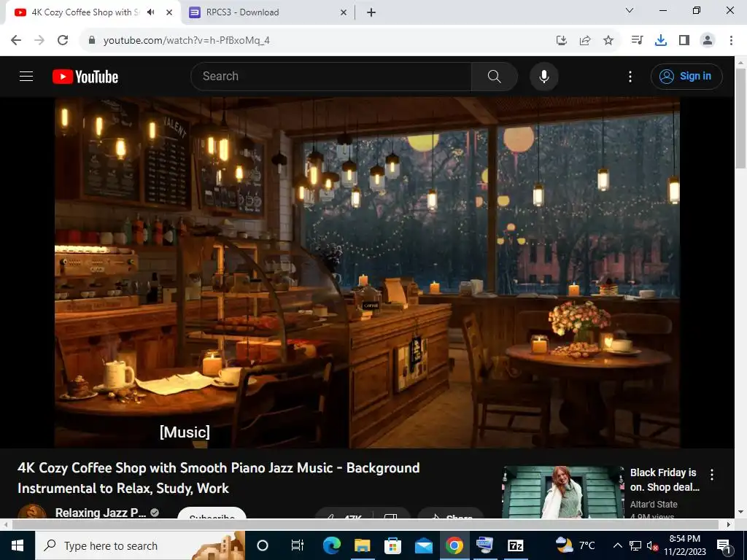747x560 pixels.
Task: Switch to Chrome on the taskbar
Action: point(454,545)
